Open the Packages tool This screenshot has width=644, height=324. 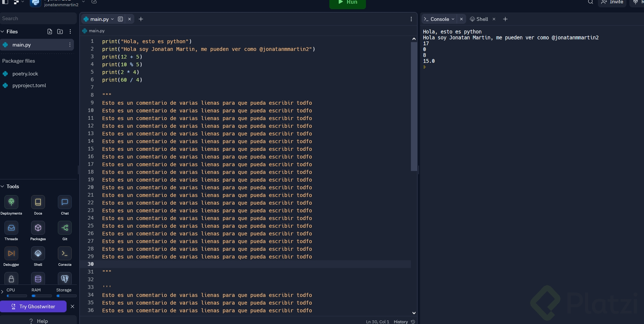coord(38,228)
